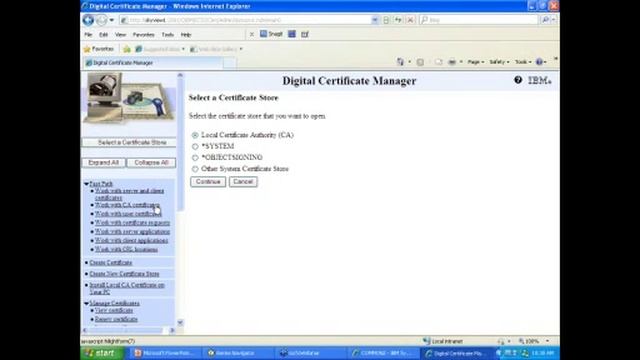Open the Edit menu

pos(104,35)
